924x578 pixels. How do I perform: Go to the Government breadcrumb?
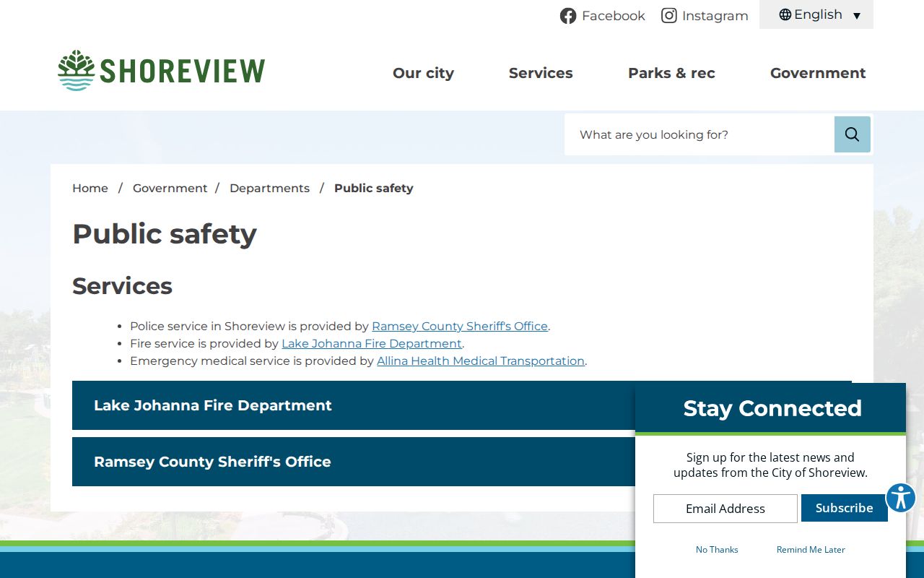tap(170, 188)
